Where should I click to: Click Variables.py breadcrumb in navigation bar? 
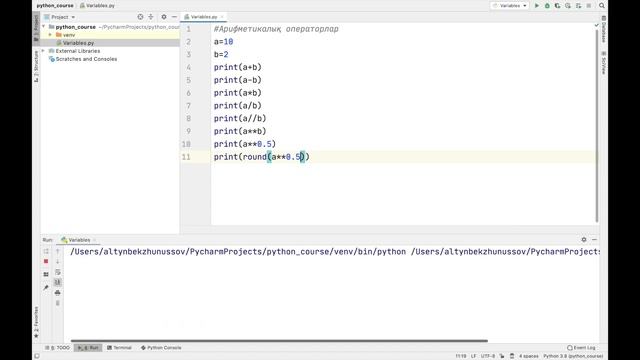click(x=98, y=6)
